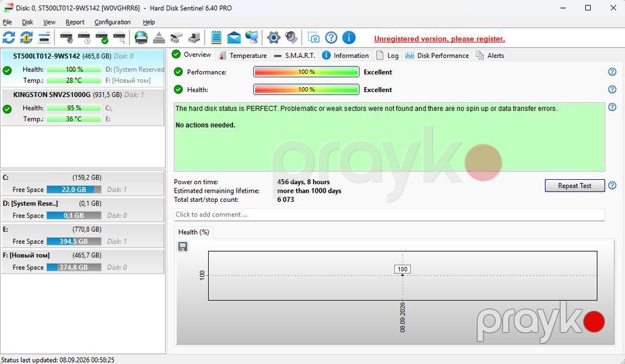
Task: Click the overview Health 100 % progress bar
Action: click(306, 90)
